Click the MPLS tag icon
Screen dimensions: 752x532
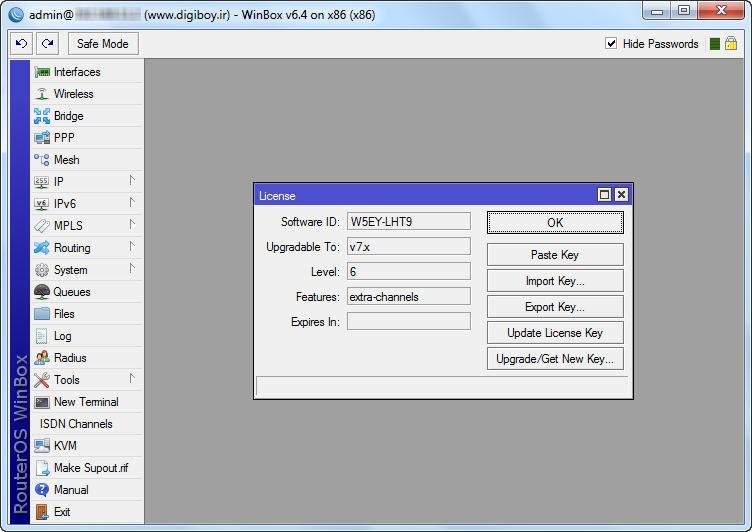point(42,226)
